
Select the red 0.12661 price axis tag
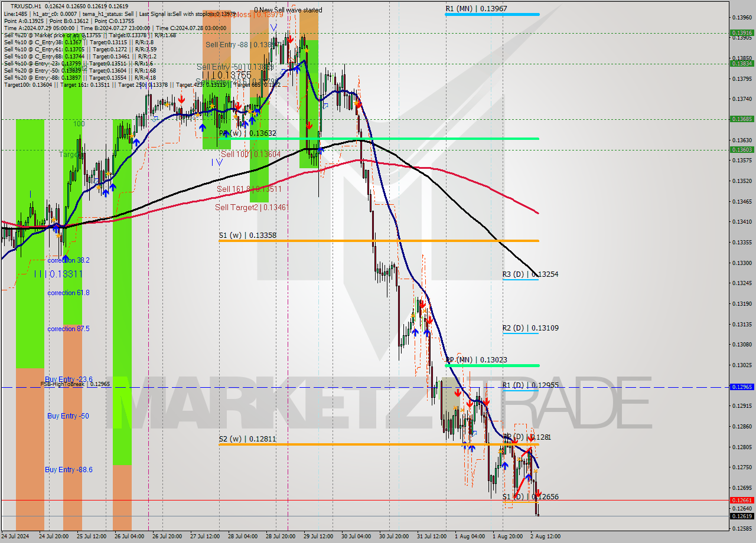(742, 501)
